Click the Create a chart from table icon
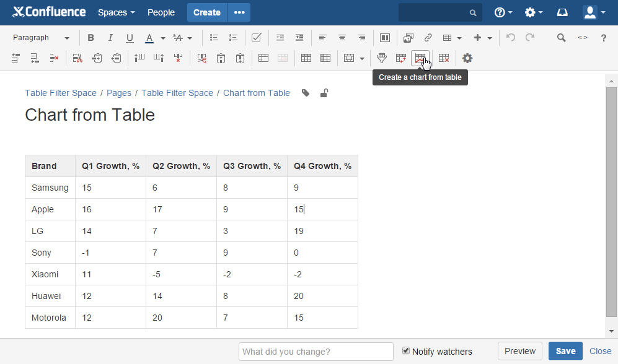 click(421, 58)
